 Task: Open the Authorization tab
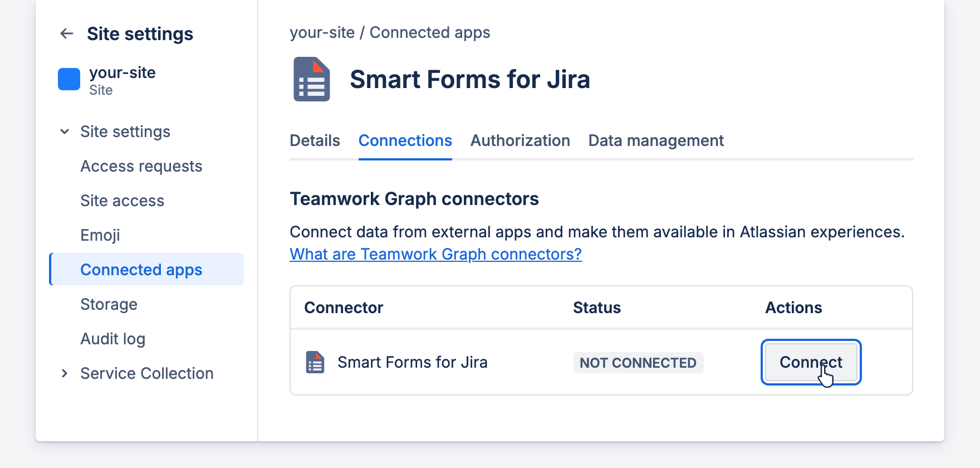(520, 140)
